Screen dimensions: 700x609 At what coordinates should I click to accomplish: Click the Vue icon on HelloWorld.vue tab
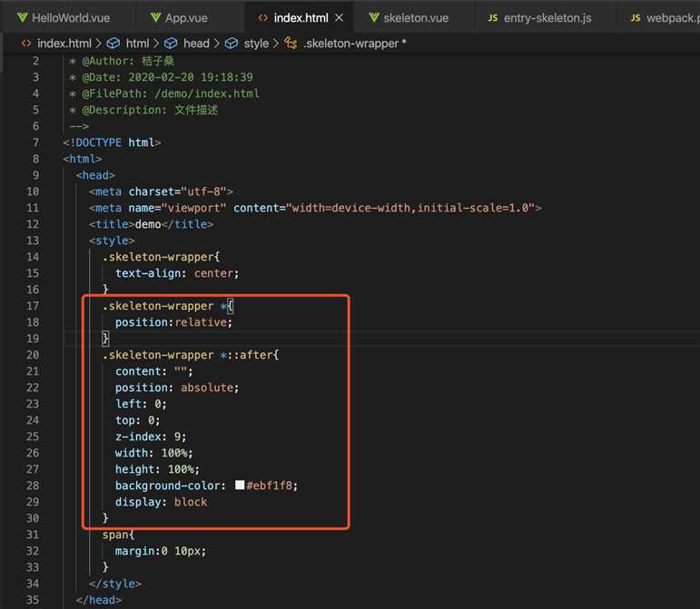(22, 17)
